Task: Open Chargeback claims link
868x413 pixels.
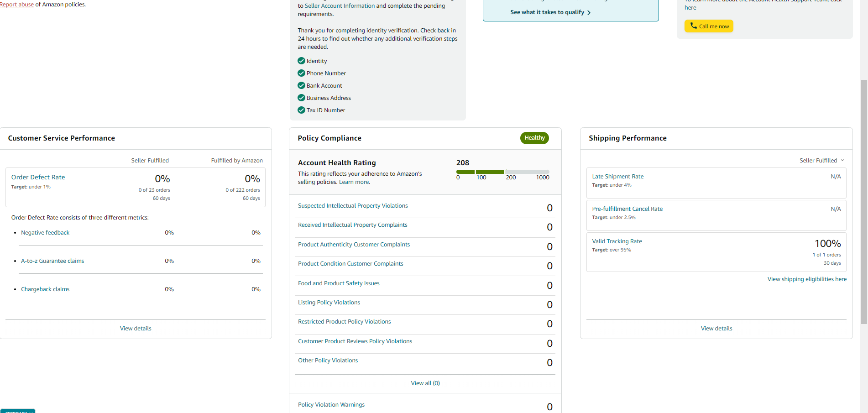Action: (45, 289)
